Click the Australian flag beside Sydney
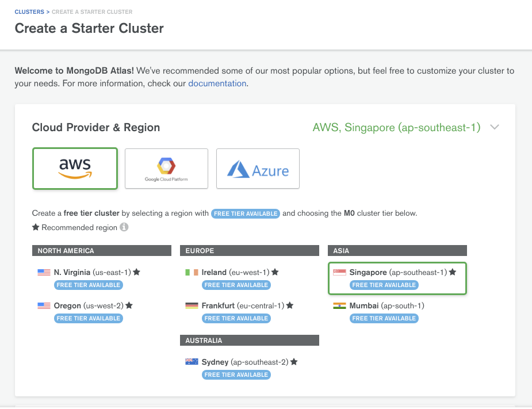 192,362
